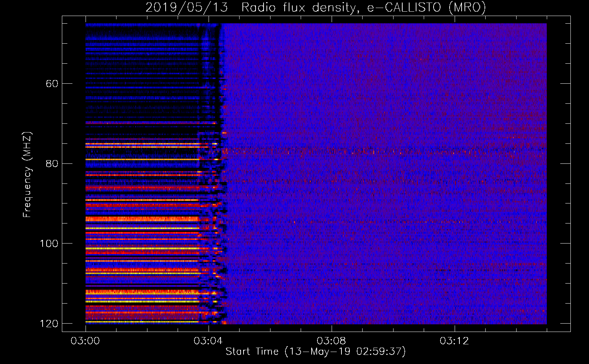589x364 pixels.
Task: Click the 03:12 time tick label
Action: tap(454, 341)
